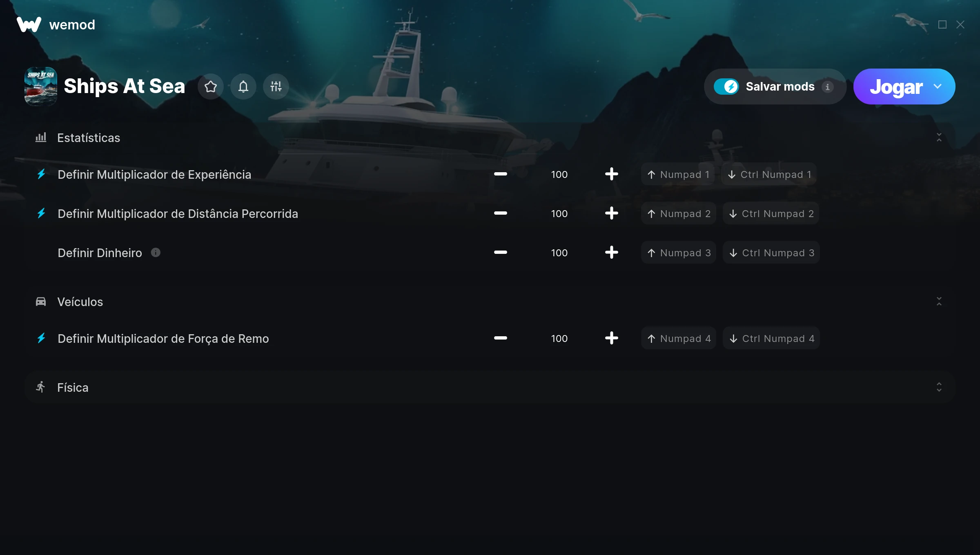Toggle the Força de Remo lightning bolt icon
This screenshot has width=980, height=555.
(41, 338)
